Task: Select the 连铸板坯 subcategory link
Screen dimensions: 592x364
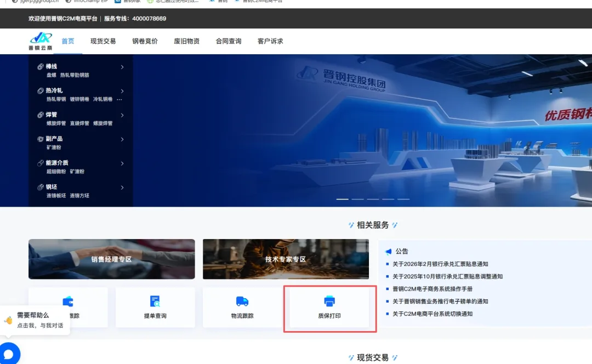Action: (56, 196)
